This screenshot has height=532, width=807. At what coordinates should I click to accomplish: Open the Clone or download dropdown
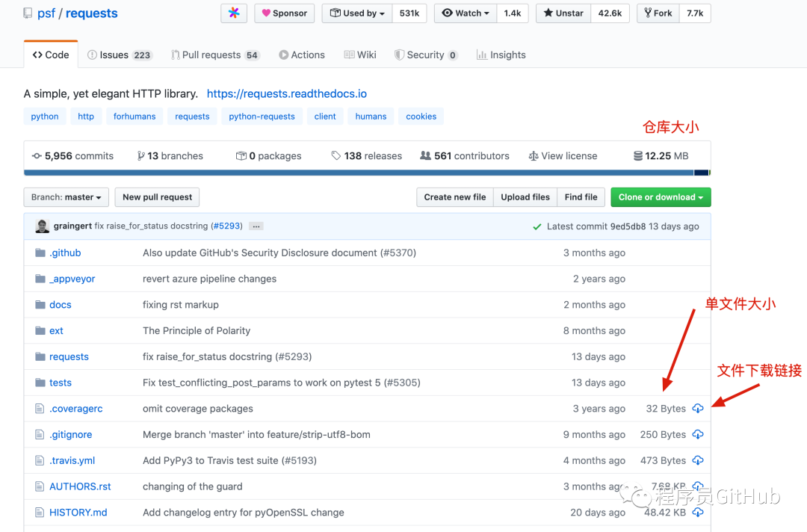pos(661,197)
